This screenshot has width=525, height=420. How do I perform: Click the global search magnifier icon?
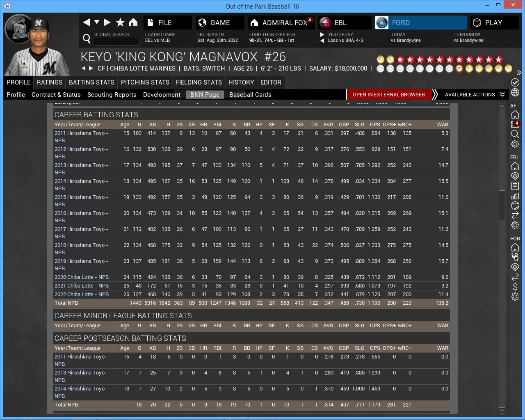point(87,39)
